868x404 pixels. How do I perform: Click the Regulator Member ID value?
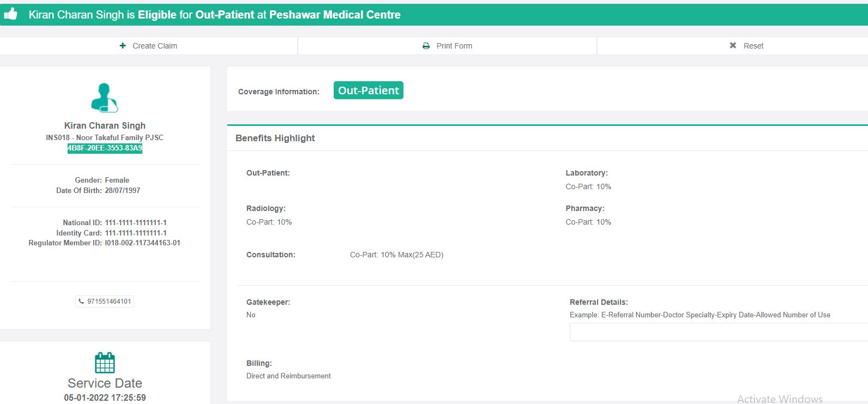point(142,243)
